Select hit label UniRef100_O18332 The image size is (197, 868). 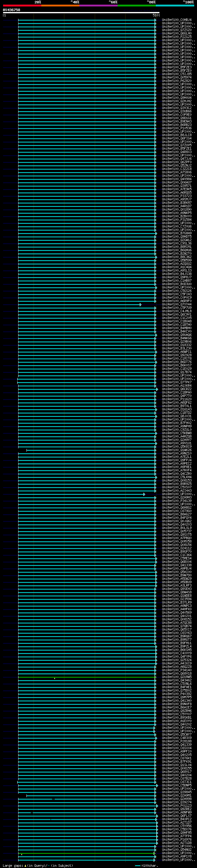tap(176, 345)
